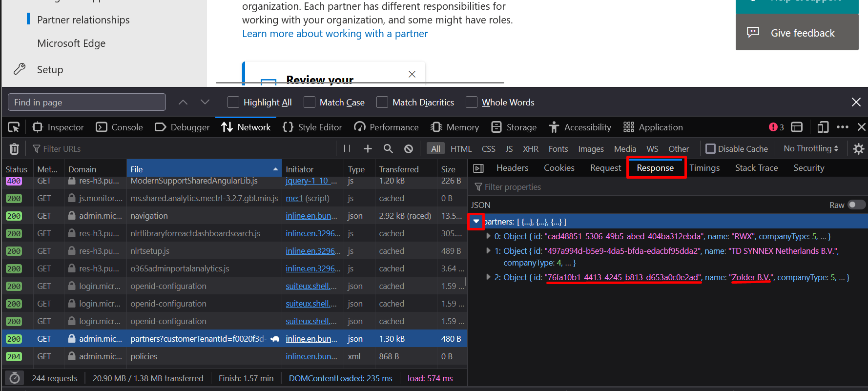Click the Give feedback chat icon
This screenshot has width=868, height=391.
pos(753,32)
